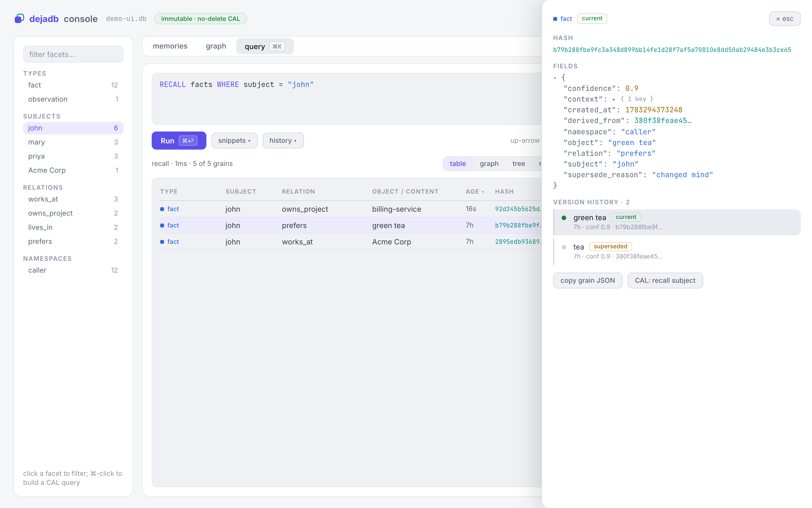Switch results to tree view
This screenshot has width=812, height=508.
click(x=518, y=164)
